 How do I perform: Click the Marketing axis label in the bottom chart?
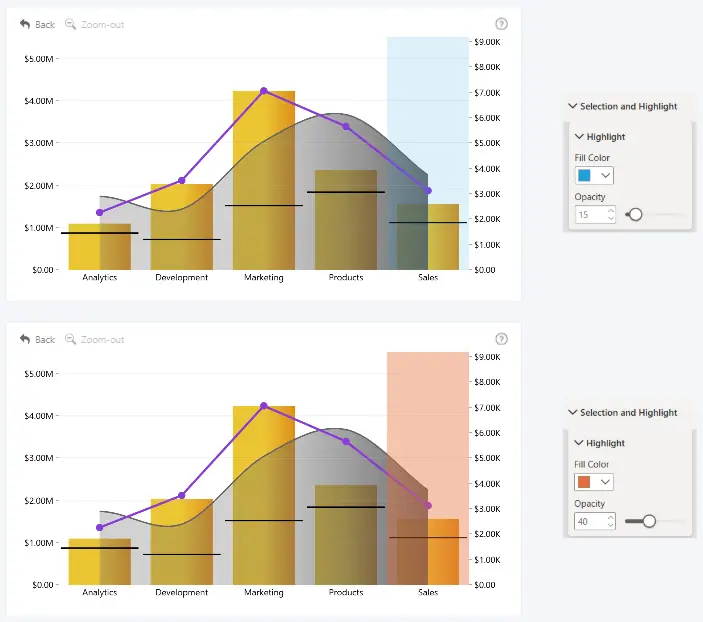(x=264, y=592)
